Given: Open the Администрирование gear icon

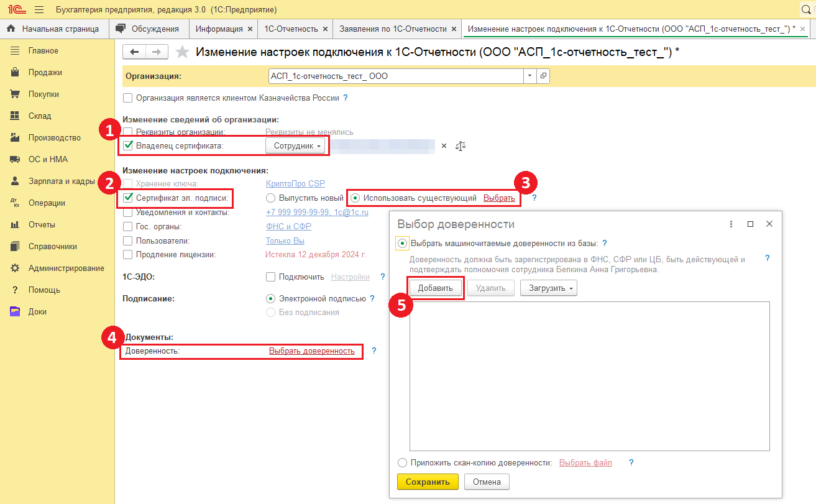Looking at the screenshot, I should point(16,268).
